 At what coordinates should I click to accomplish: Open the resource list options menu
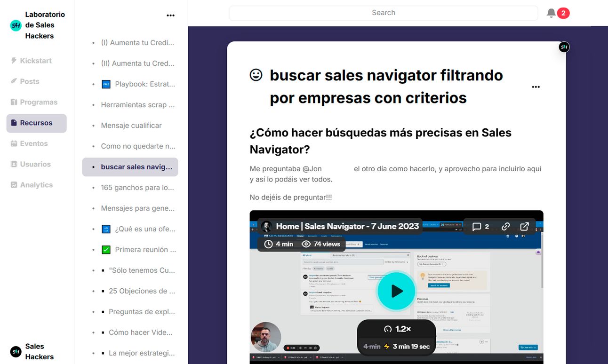click(170, 16)
